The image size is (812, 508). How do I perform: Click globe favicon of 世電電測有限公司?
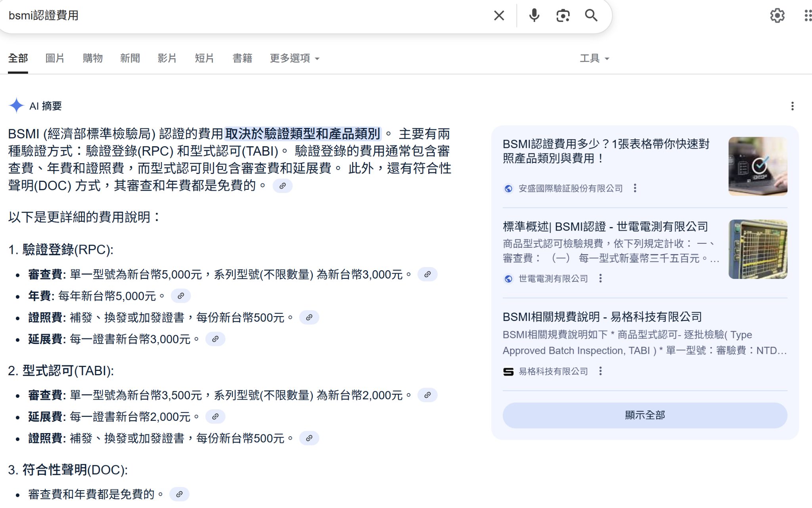(x=508, y=279)
